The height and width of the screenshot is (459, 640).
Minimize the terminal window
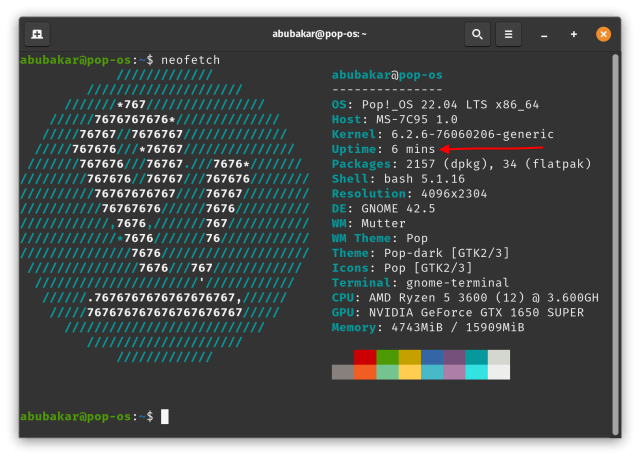[x=545, y=33]
